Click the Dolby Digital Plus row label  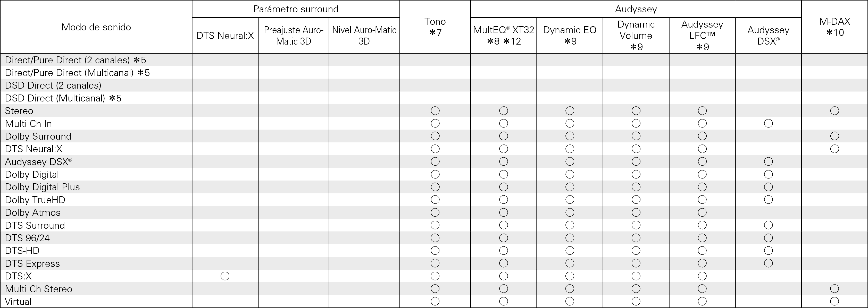point(43,187)
